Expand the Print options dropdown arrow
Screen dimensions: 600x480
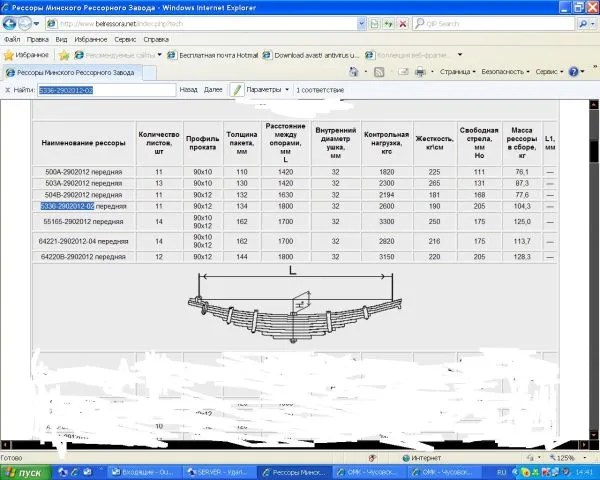[432, 72]
